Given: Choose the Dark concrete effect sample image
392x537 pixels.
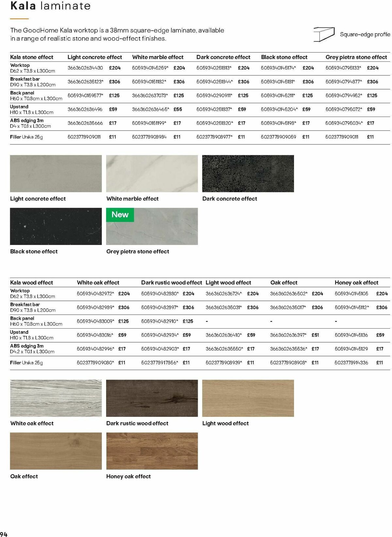Looking at the screenshot, I should click(x=248, y=173).
